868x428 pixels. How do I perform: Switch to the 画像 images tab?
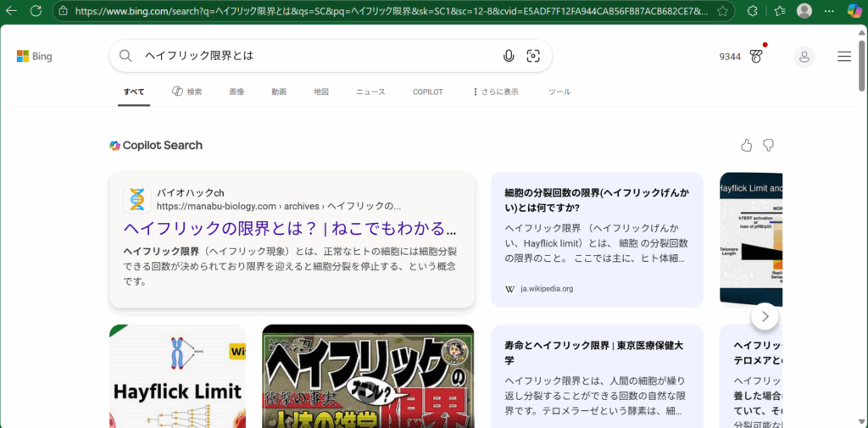tap(236, 92)
